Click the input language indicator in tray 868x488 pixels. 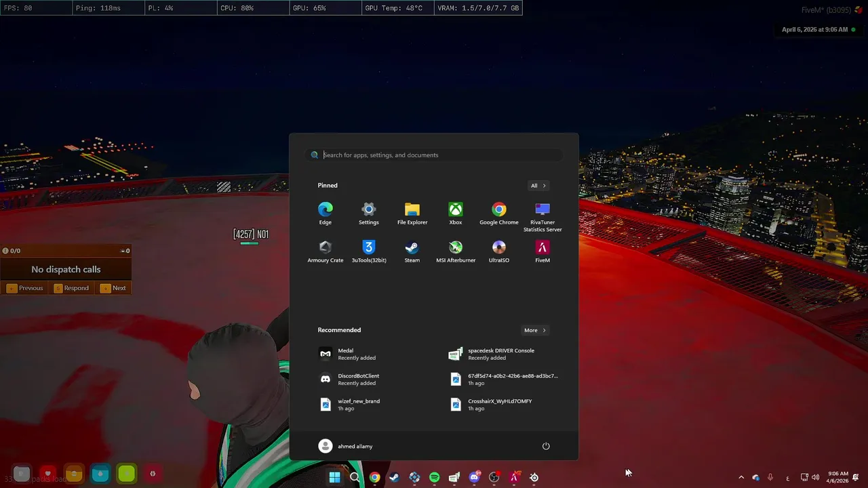(787, 477)
